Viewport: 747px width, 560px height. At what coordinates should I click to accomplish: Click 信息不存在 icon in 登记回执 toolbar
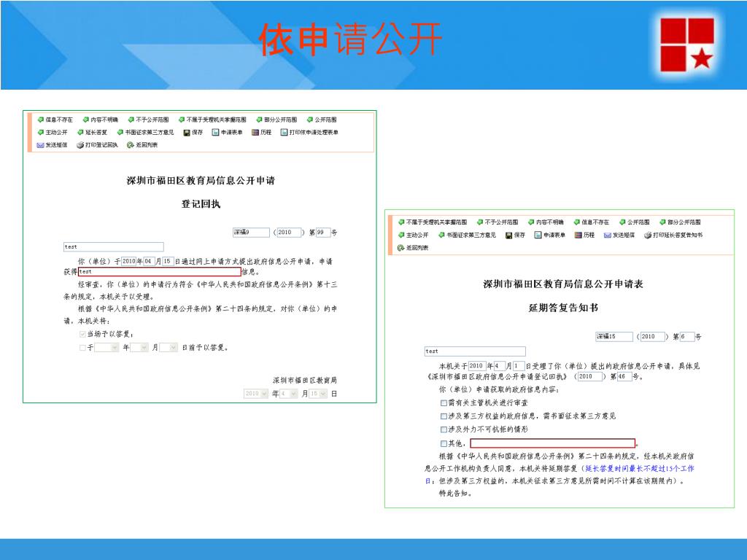[x=41, y=120]
